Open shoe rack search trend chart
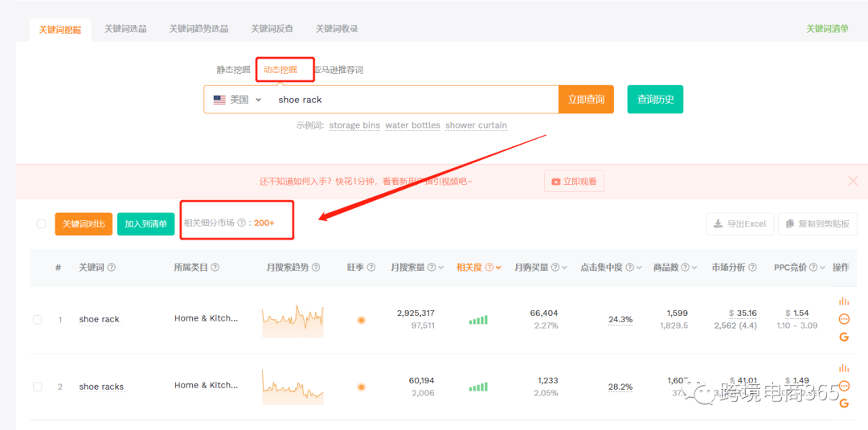Screen dimensions: 868x430 click(x=293, y=321)
